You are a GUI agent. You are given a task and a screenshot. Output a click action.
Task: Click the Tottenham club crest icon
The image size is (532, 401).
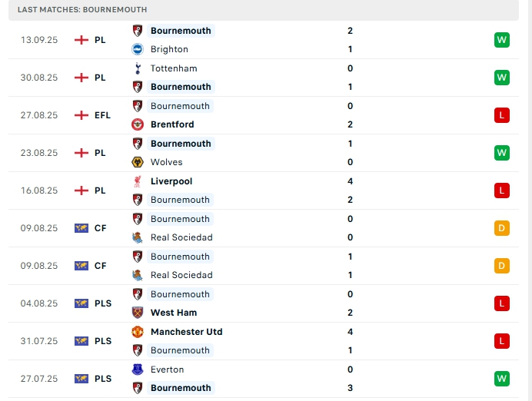coord(138,68)
